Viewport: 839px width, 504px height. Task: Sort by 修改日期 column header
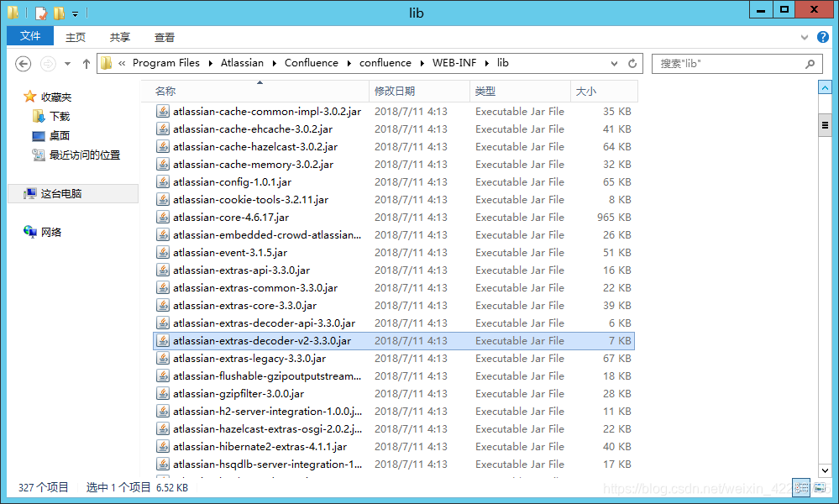[x=420, y=91]
